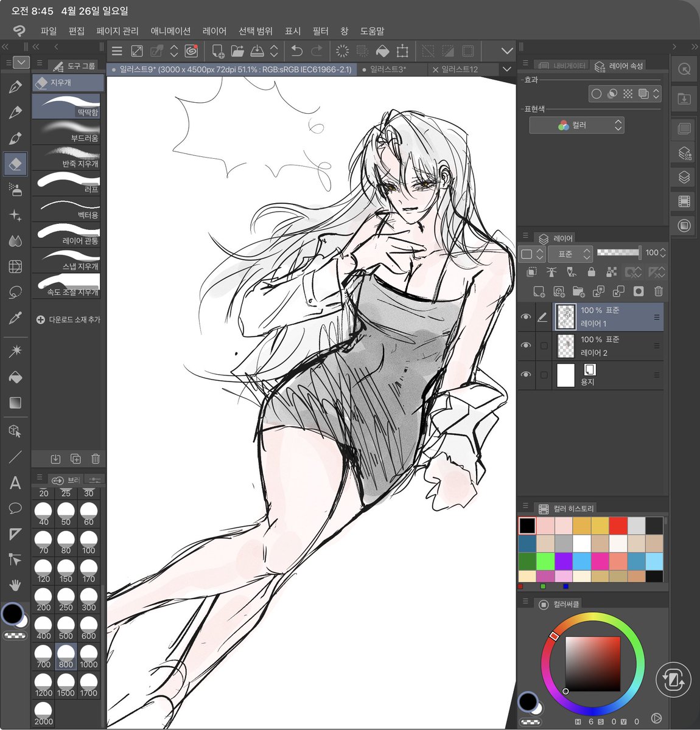
Task: Select the Straight line figure tool
Action: click(15, 457)
